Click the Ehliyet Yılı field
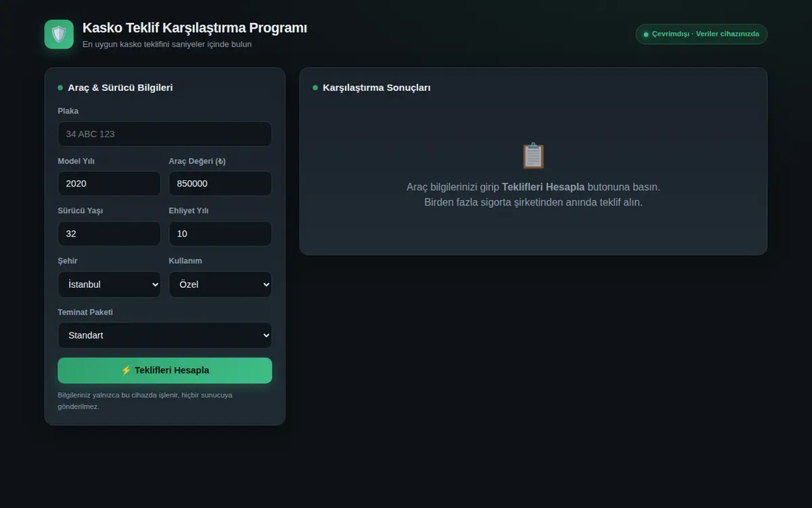Viewport: 812px width, 508px height. tap(220, 234)
